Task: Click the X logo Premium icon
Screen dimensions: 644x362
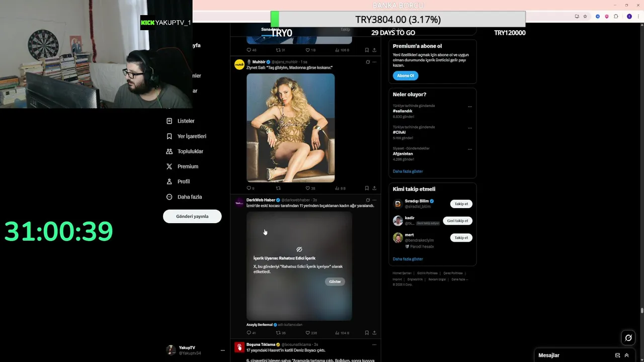Action: click(169, 166)
